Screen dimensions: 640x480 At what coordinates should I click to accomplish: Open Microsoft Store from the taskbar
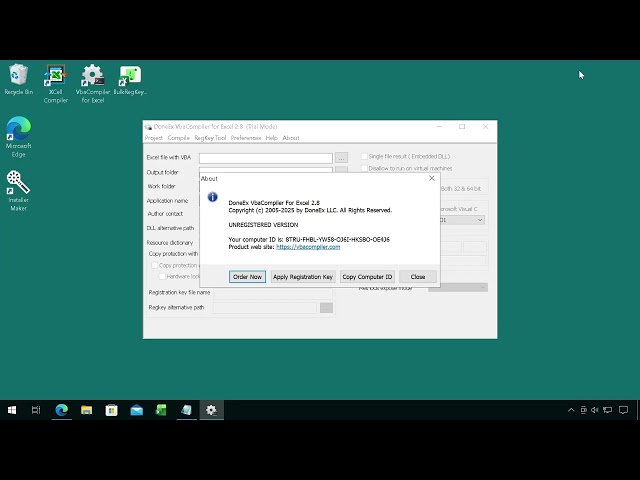(111, 410)
